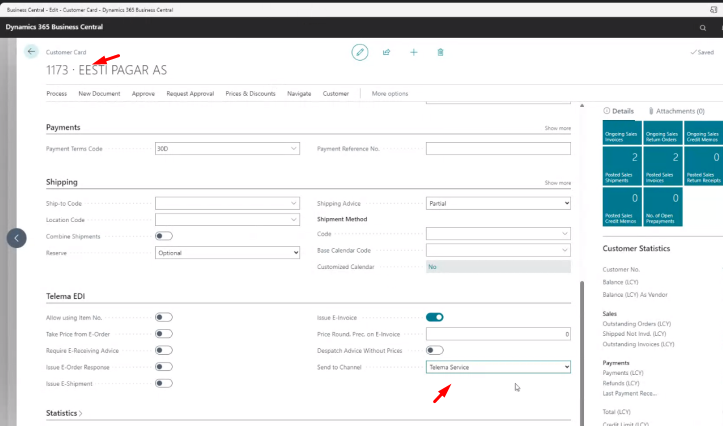Click the Shipping section heading
Viewport: 723px width, 426px height.
tap(62, 182)
